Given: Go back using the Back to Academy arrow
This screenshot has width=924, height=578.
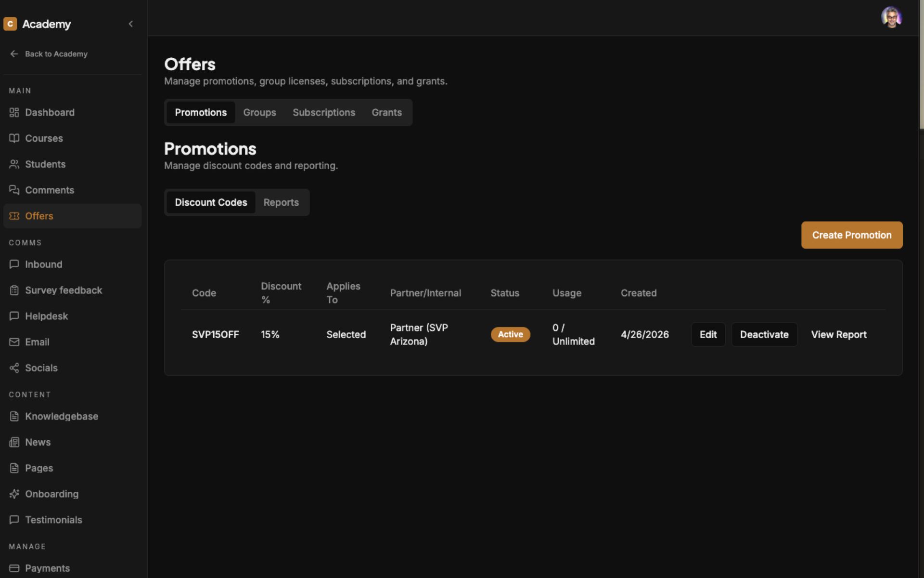Looking at the screenshot, I should pyautogui.click(x=14, y=54).
